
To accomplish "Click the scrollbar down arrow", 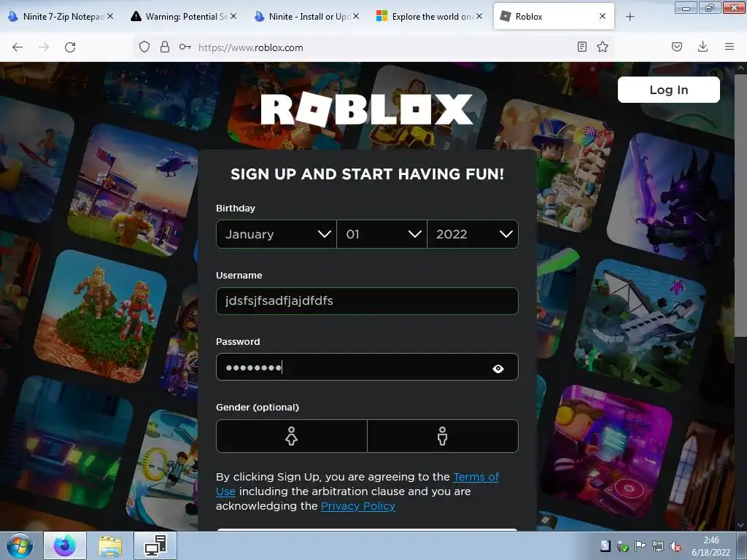I will pos(741,525).
